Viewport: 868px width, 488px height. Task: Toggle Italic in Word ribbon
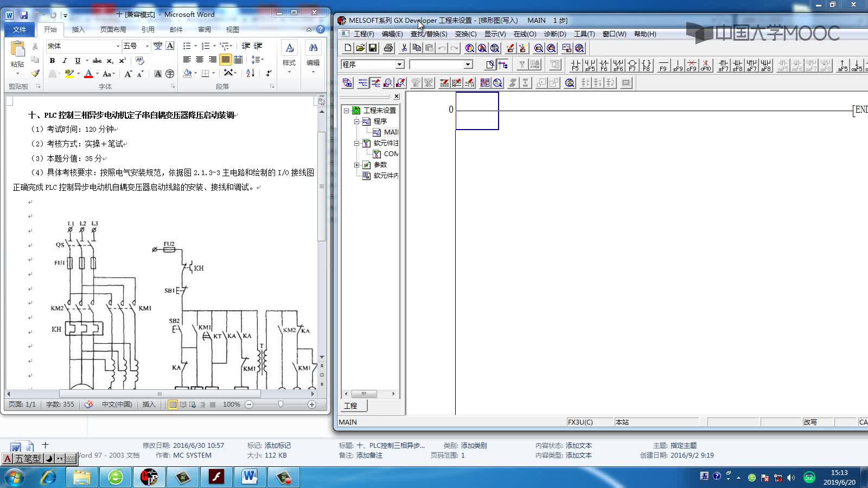point(65,61)
